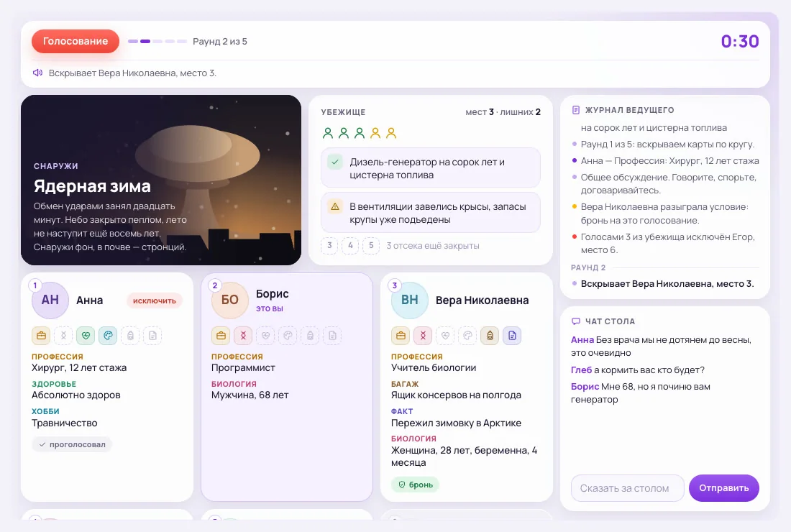Click the БО avatar of Борис
Viewport: 791px width, 532px height.
[x=229, y=301]
